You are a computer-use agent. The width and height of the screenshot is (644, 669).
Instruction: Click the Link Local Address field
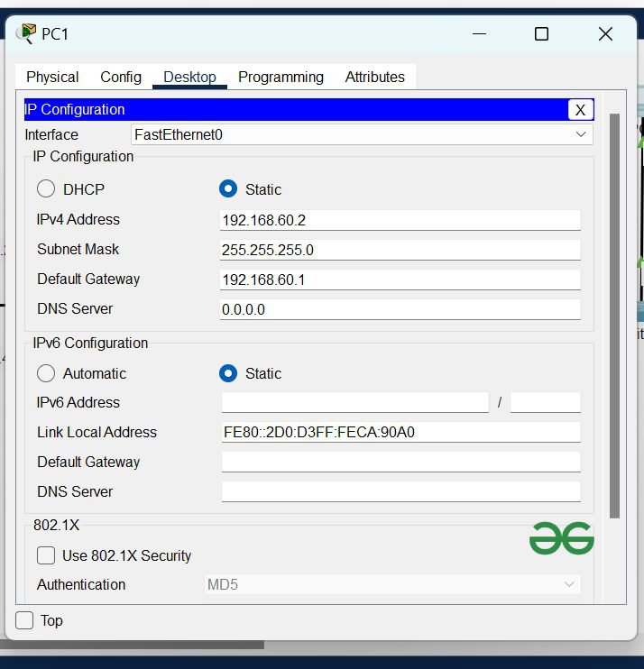coord(400,432)
